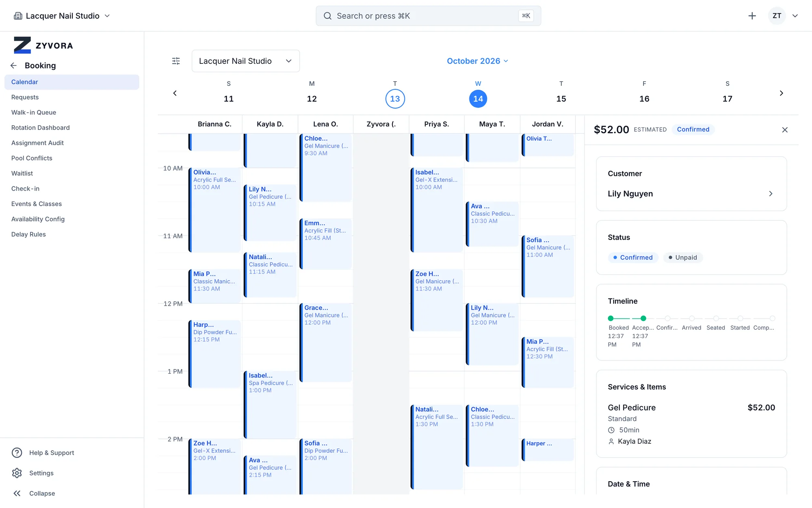Open Mia P. Acrylic Fill 12:30 PM appointment
812x508 pixels.
coord(548,362)
